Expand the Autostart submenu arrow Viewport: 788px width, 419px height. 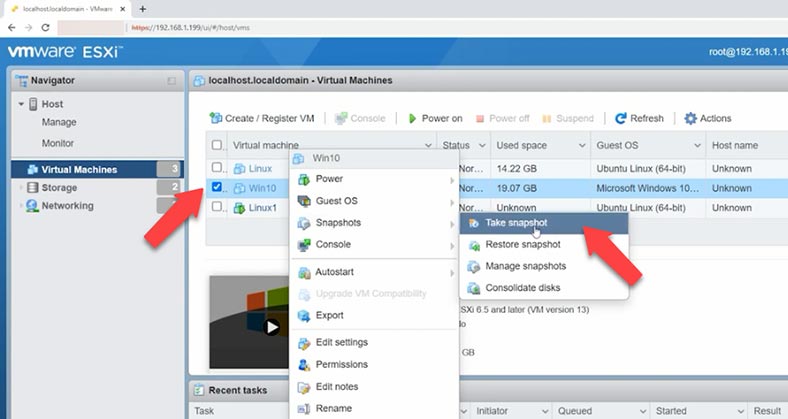click(x=452, y=273)
